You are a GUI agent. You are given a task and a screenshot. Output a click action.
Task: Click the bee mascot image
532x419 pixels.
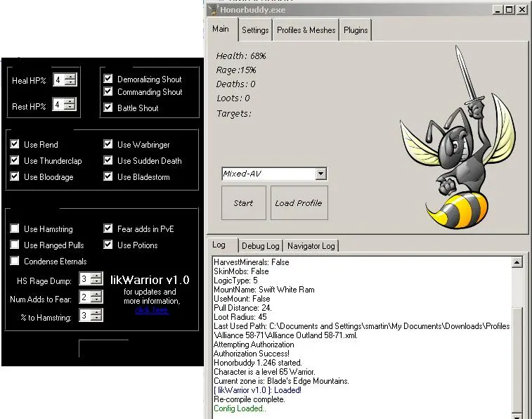tap(458, 138)
